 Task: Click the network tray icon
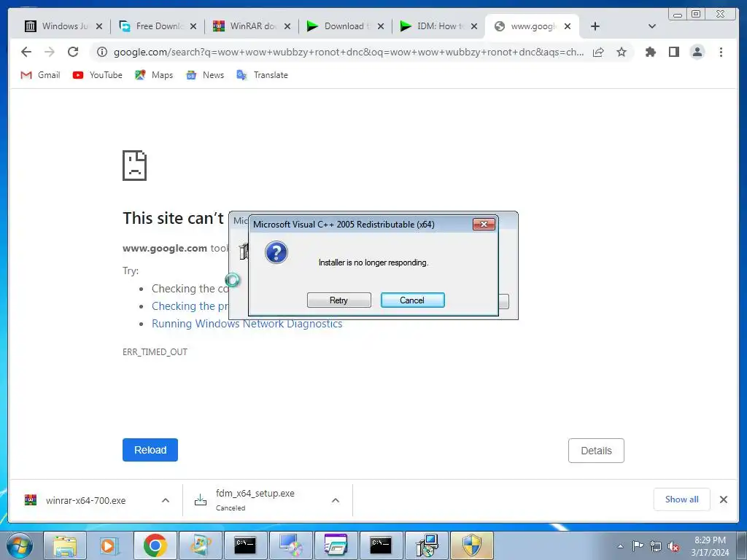tap(656, 547)
